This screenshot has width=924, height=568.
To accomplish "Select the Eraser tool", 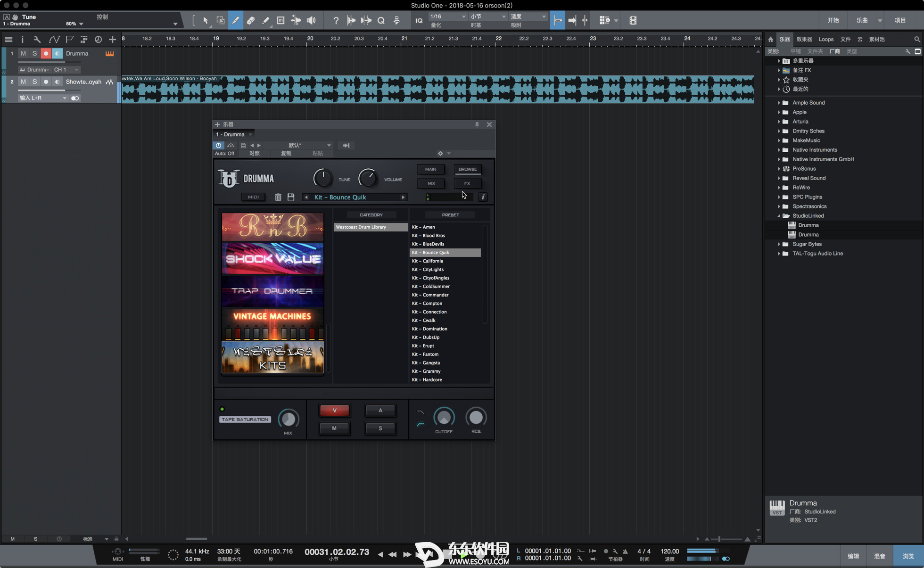I will [x=251, y=20].
